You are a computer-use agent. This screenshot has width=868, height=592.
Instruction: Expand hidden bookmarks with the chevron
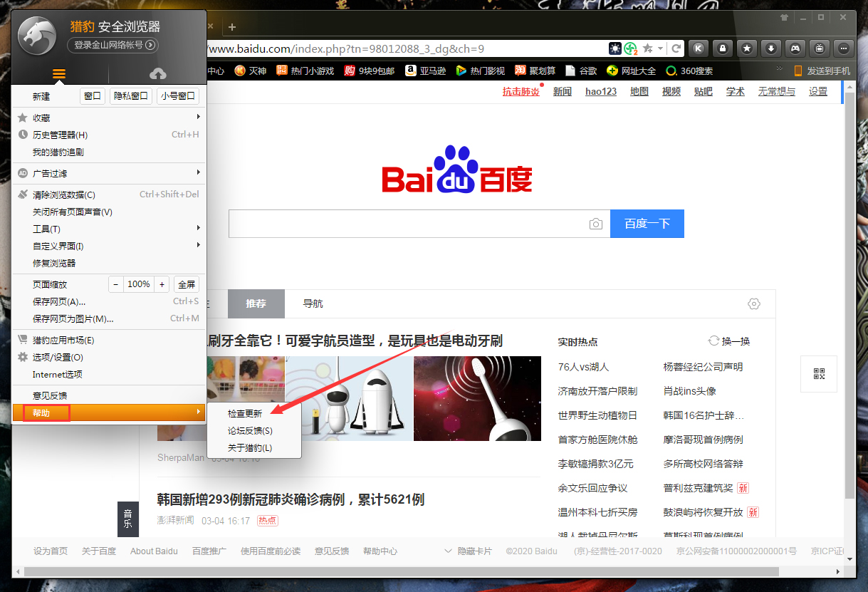point(778,69)
